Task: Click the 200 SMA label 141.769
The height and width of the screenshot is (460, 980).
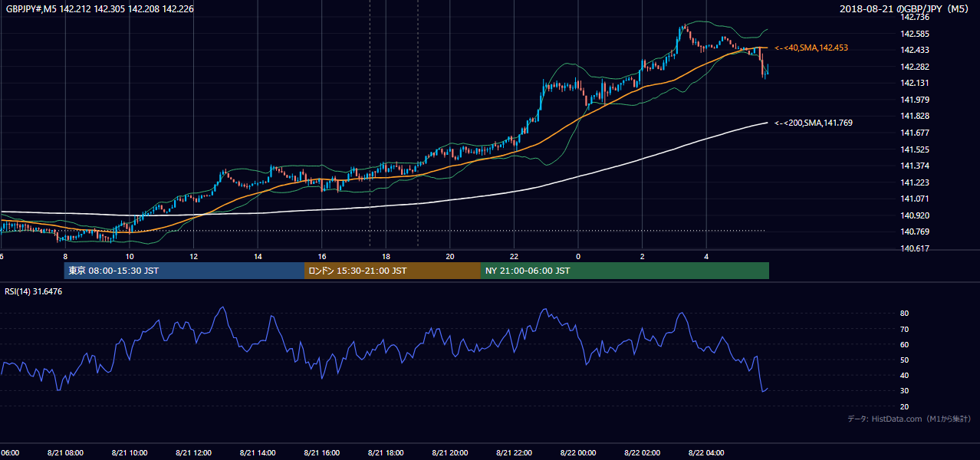Action: (814, 123)
